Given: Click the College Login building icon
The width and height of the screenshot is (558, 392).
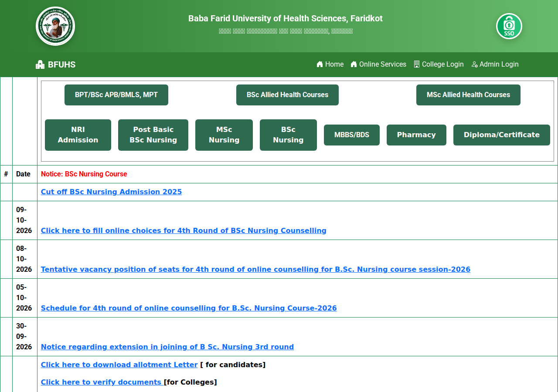Looking at the screenshot, I should (x=417, y=64).
